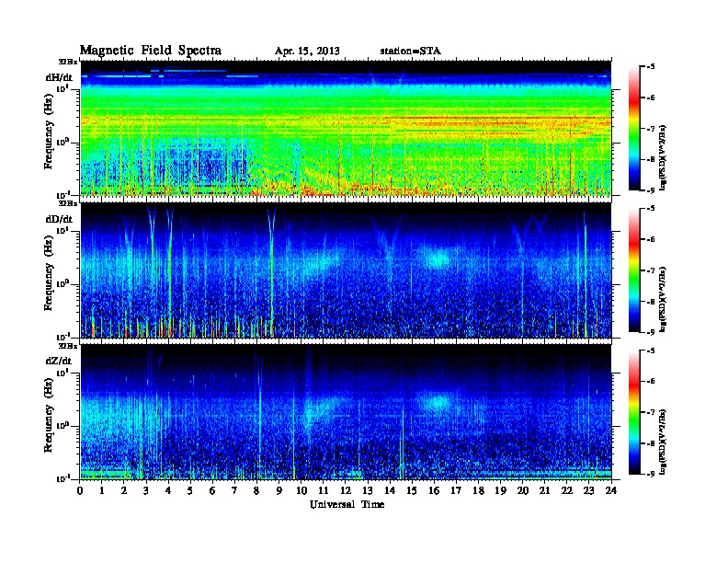Click hour 24 on the Universal Time axis
This screenshot has height=563, width=728.
(x=611, y=490)
